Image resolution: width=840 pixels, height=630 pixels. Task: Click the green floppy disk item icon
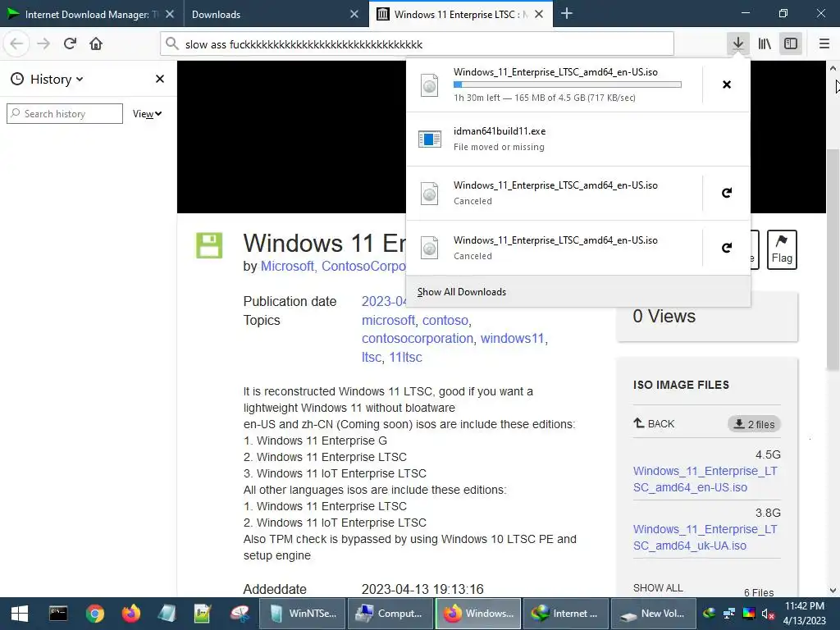click(209, 245)
